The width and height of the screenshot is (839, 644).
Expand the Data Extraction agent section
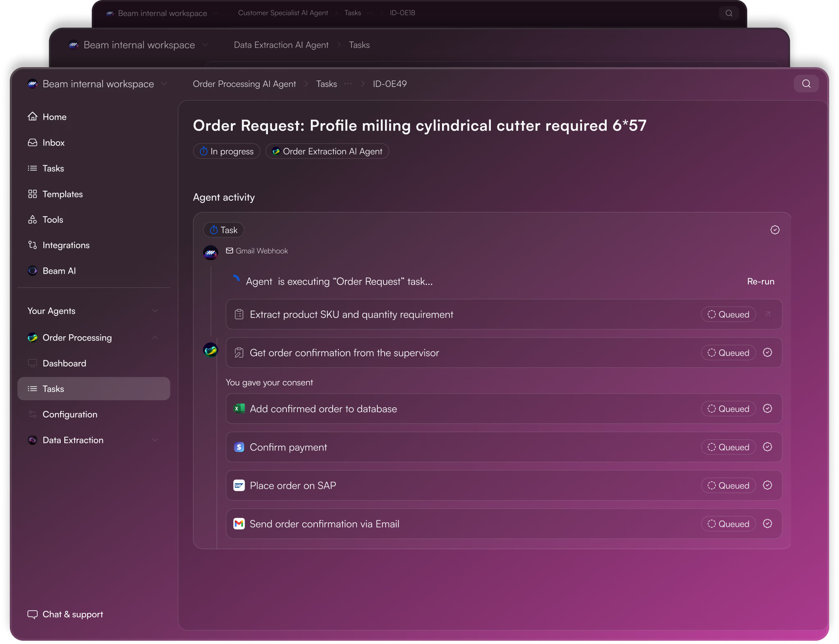[x=155, y=440]
